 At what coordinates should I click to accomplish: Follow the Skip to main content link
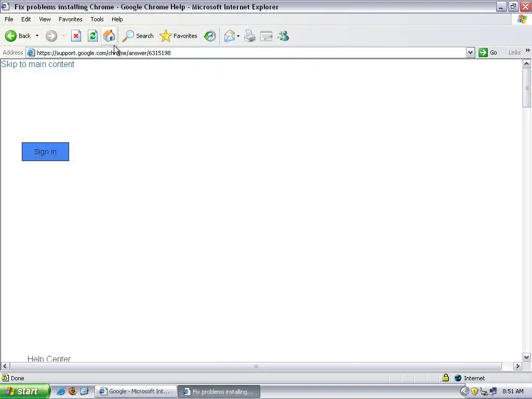tap(37, 64)
